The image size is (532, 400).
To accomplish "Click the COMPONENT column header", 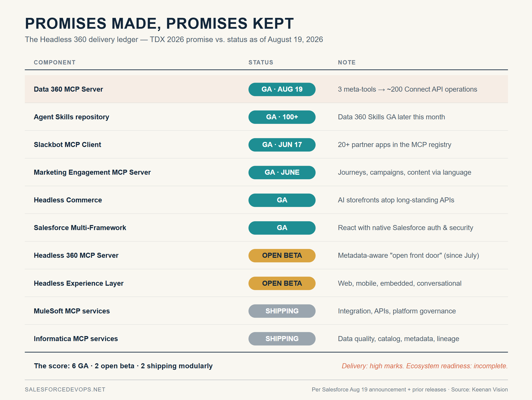I will click(55, 62).
